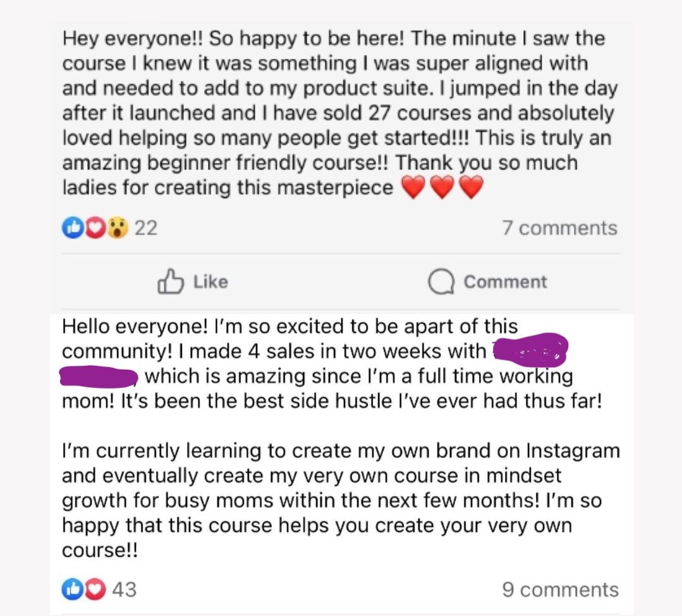Open the reaction count 43 list

click(x=124, y=589)
